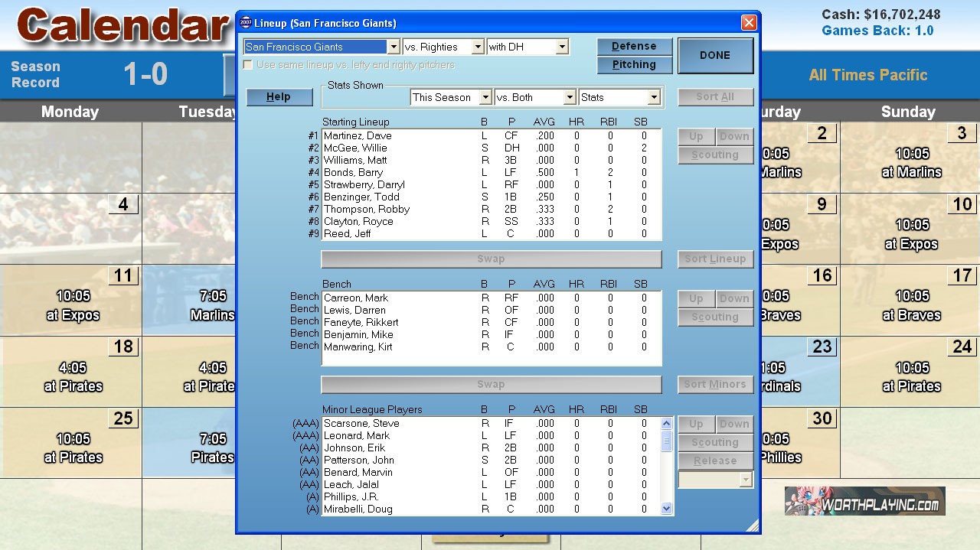The image size is (980, 550).
Task: Open the Stats type dropdown
Action: tap(653, 97)
